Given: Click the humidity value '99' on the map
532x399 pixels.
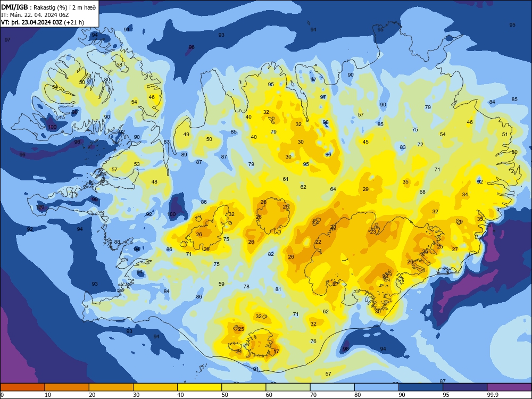Looking at the screenshot, I should coord(95,199).
